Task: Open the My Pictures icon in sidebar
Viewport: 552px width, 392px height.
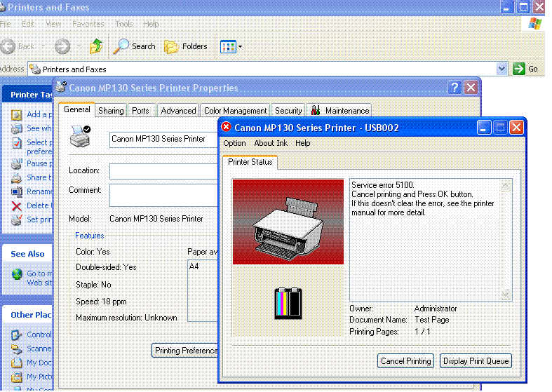Action: click(x=17, y=377)
